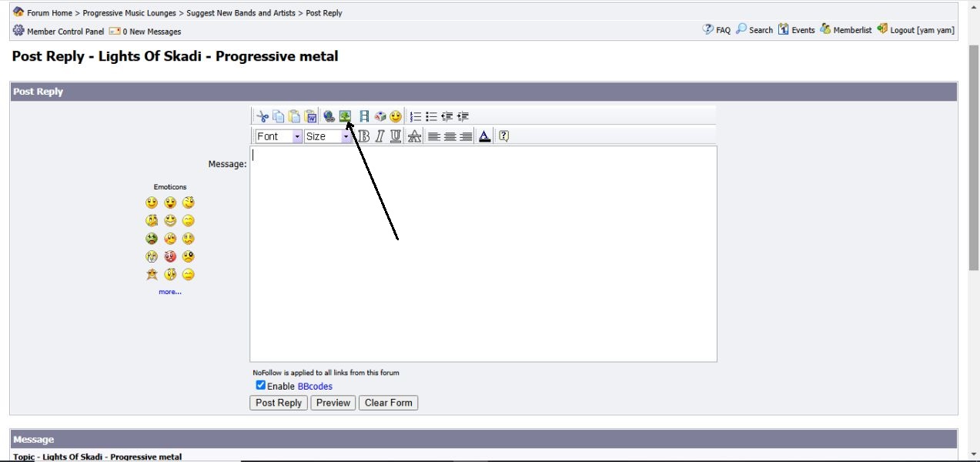The height and width of the screenshot is (462, 980).
Task: Align text left
Action: pos(434,136)
